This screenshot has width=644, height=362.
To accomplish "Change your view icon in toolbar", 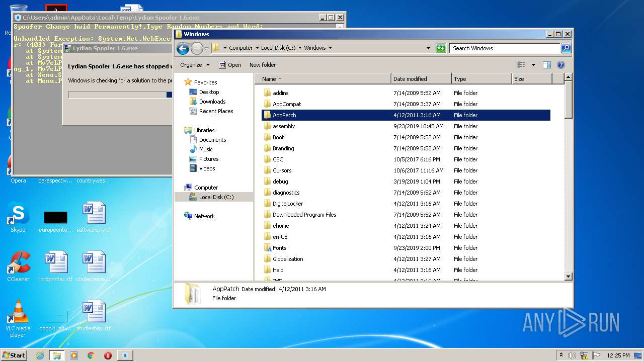I will tap(521, 65).
